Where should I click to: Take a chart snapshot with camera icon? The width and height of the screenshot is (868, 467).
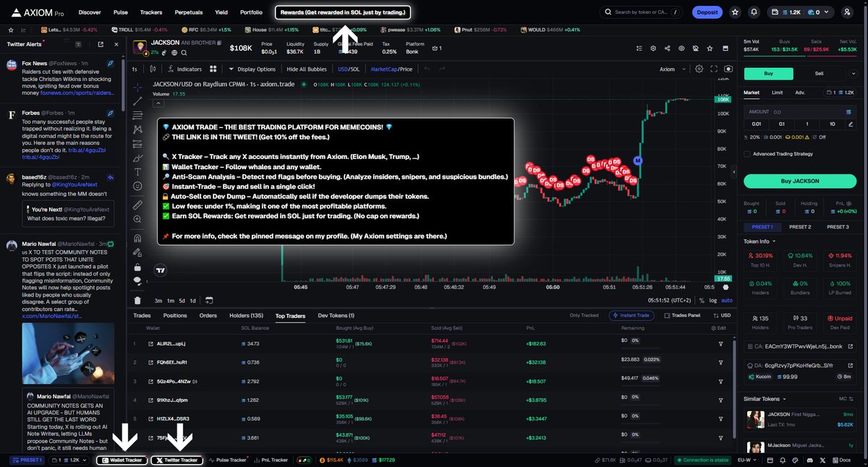[728, 69]
